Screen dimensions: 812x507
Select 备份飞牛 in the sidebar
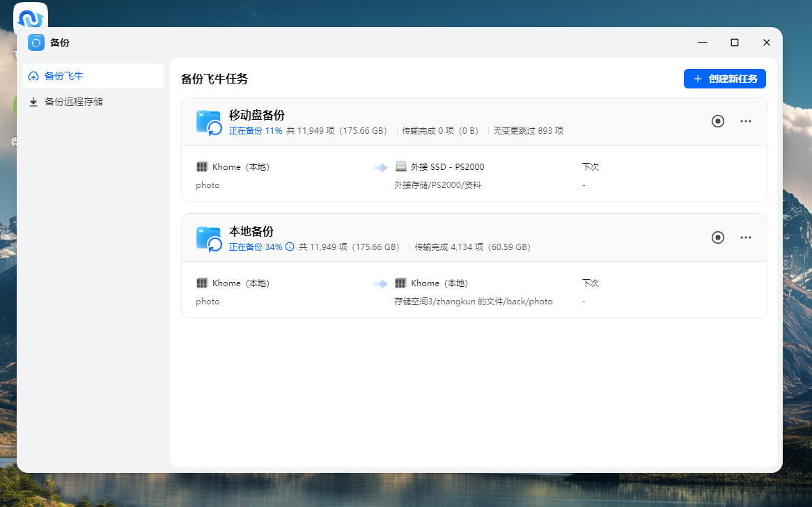point(63,75)
